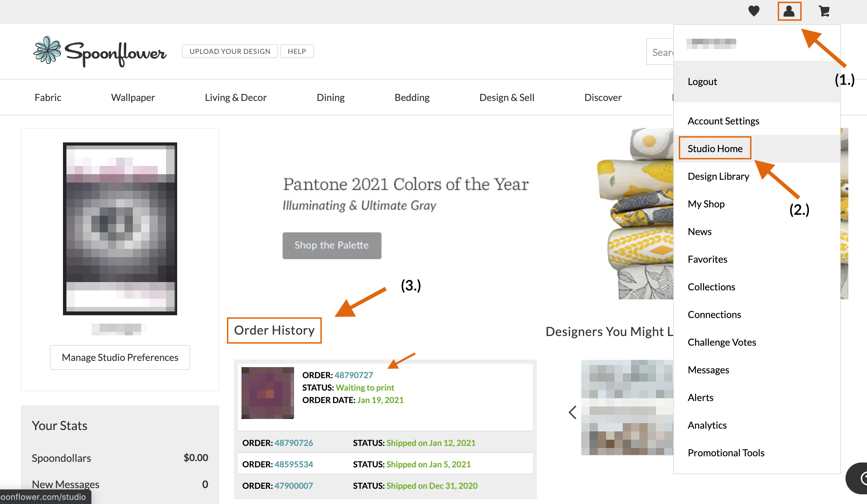Click order number 48790727 link
Image resolution: width=867 pixels, height=504 pixels.
point(354,375)
